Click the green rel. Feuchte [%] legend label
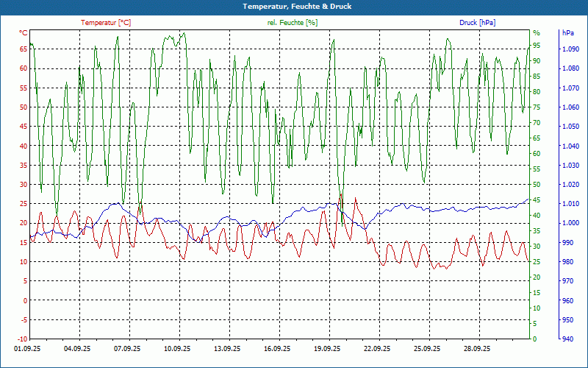Viewport: 588px width, 368px height. pyautogui.click(x=293, y=23)
